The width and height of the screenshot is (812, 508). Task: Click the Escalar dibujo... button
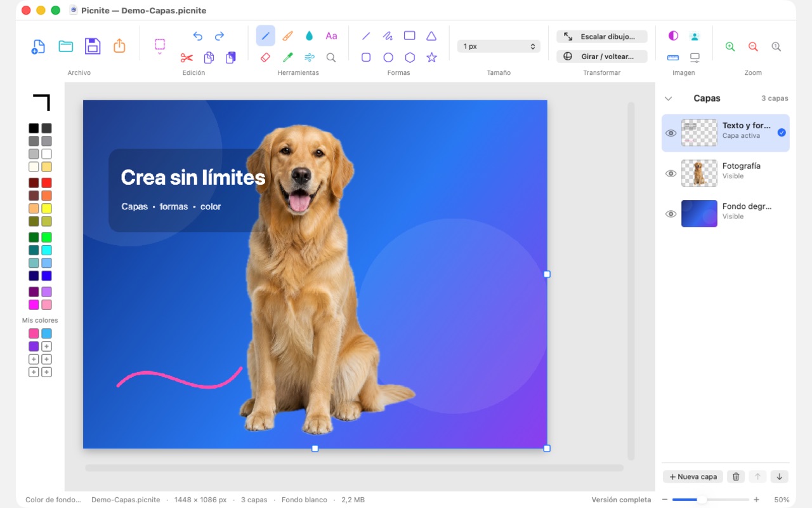pos(602,37)
